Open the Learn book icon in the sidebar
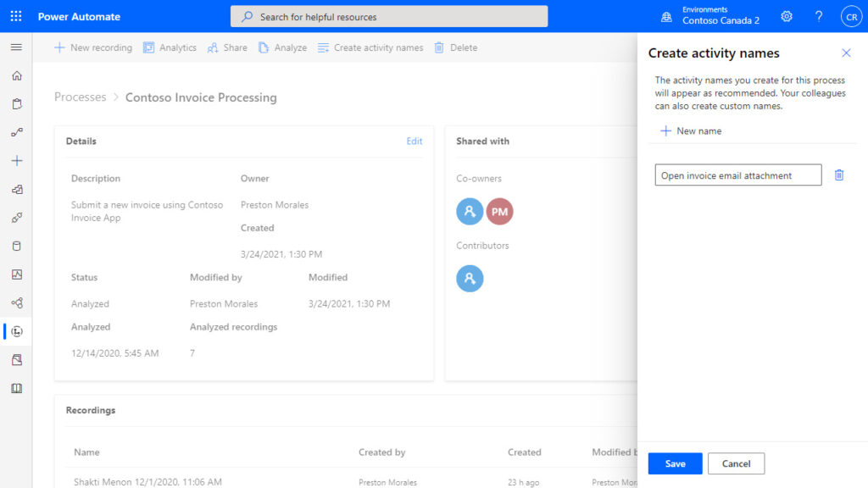 (15, 388)
